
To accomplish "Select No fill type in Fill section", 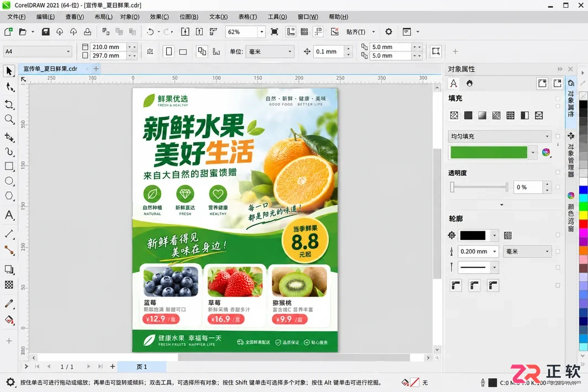I will [454, 115].
